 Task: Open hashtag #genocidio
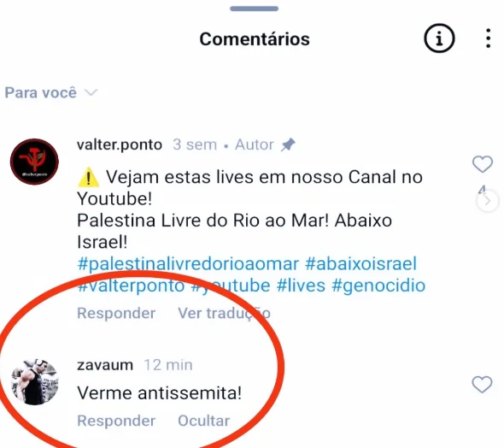378,286
